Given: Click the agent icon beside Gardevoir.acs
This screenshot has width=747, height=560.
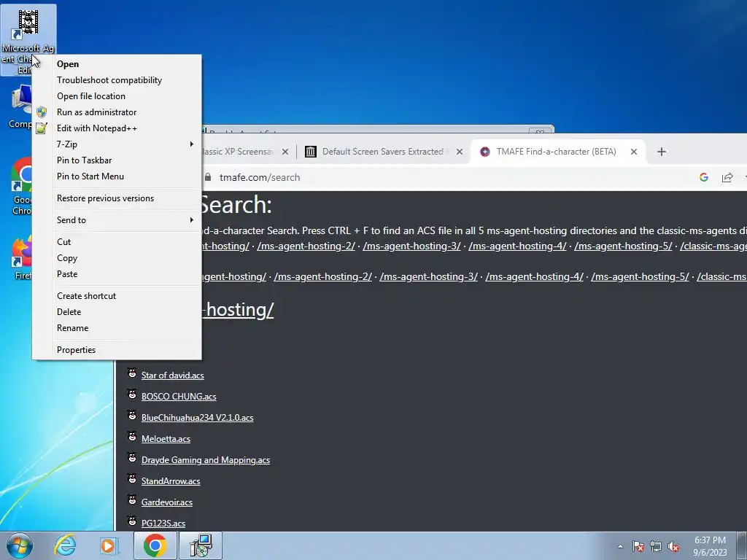Looking at the screenshot, I should (133, 500).
